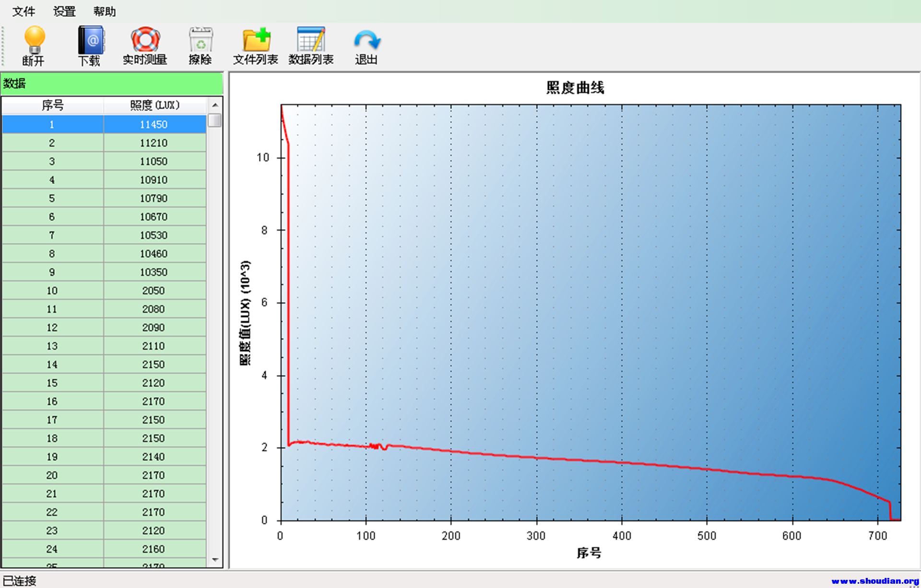The width and height of the screenshot is (921, 588).
Task: Select row with value 10460
Action: (104, 254)
